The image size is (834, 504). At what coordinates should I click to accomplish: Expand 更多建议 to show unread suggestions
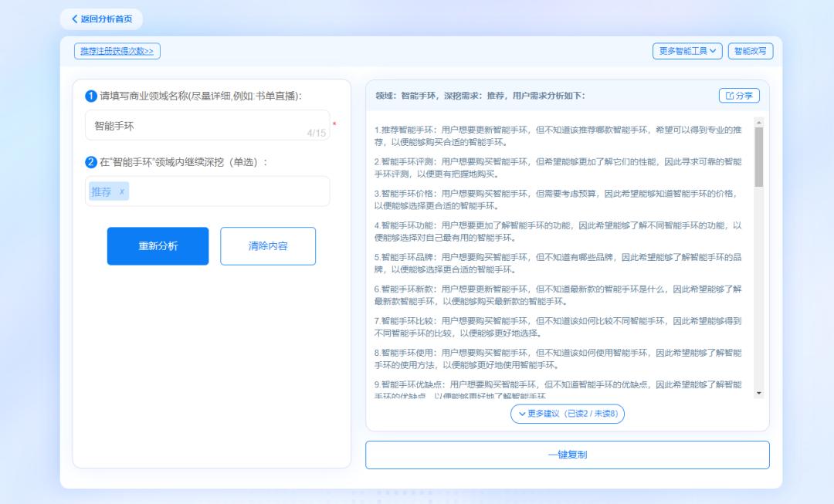pyautogui.click(x=569, y=414)
